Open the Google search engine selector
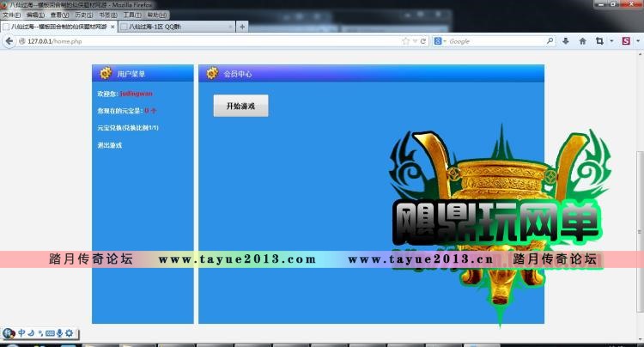 (x=440, y=41)
